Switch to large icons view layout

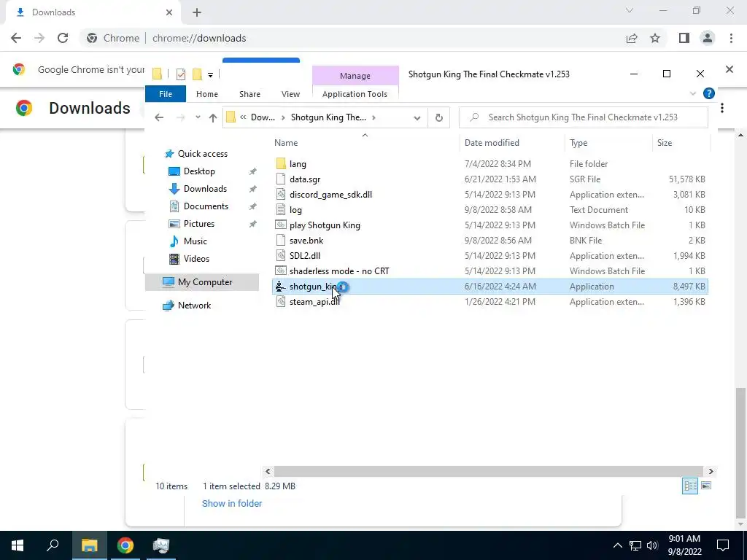[x=706, y=486]
